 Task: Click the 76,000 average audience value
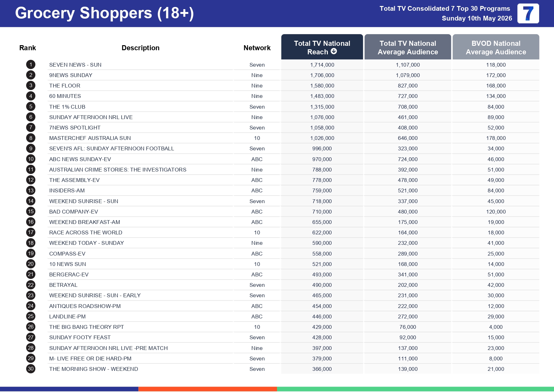click(408, 327)
